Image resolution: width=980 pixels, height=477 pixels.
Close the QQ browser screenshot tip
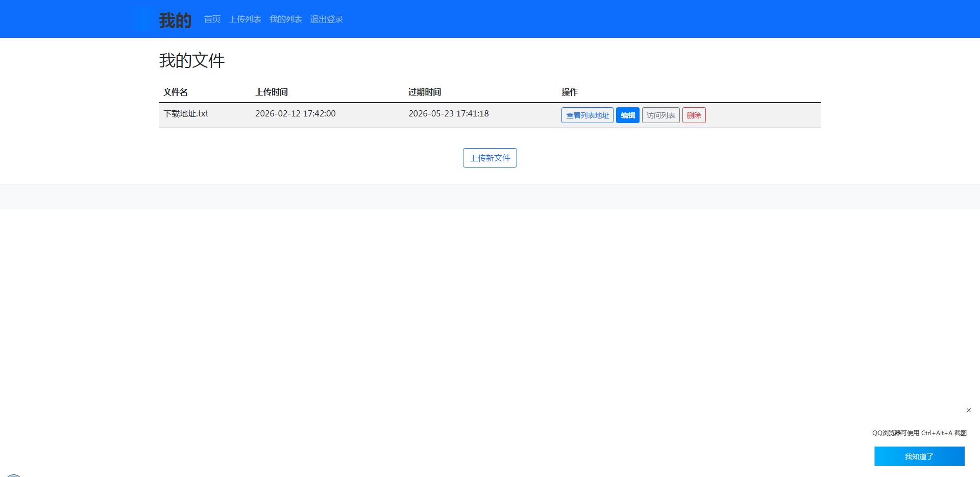968,410
